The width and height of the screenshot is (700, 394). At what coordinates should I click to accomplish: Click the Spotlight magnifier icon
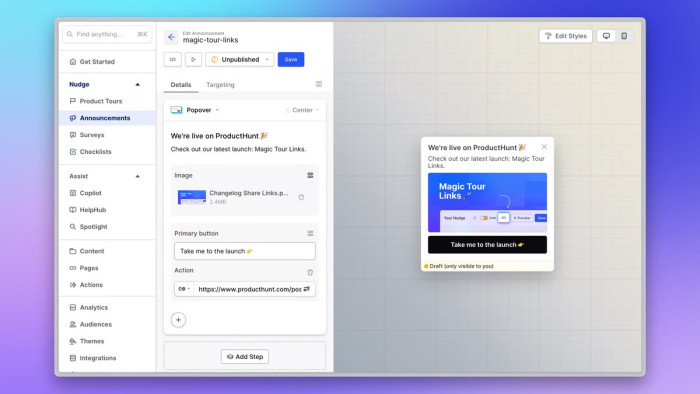pyautogui.click(x=73, y=227)
